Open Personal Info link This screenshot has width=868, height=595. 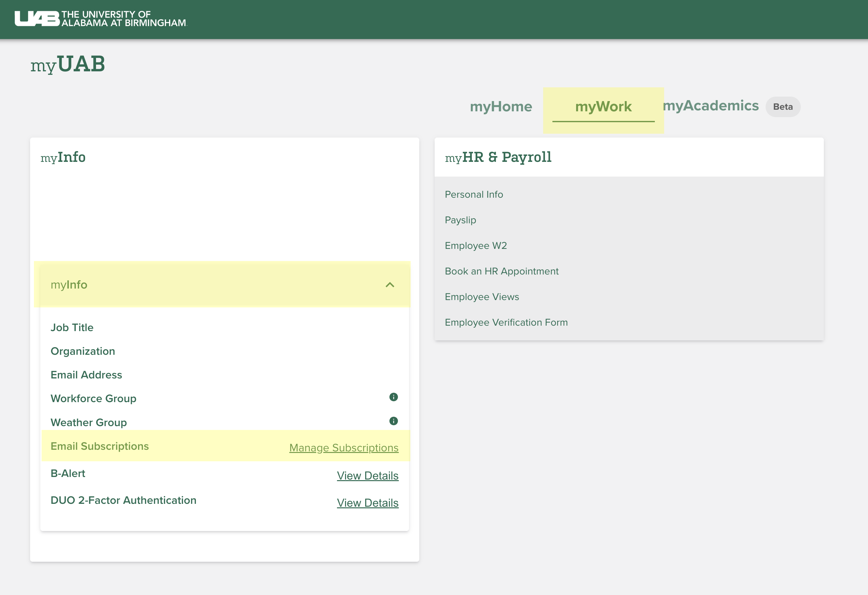[474, 194]
